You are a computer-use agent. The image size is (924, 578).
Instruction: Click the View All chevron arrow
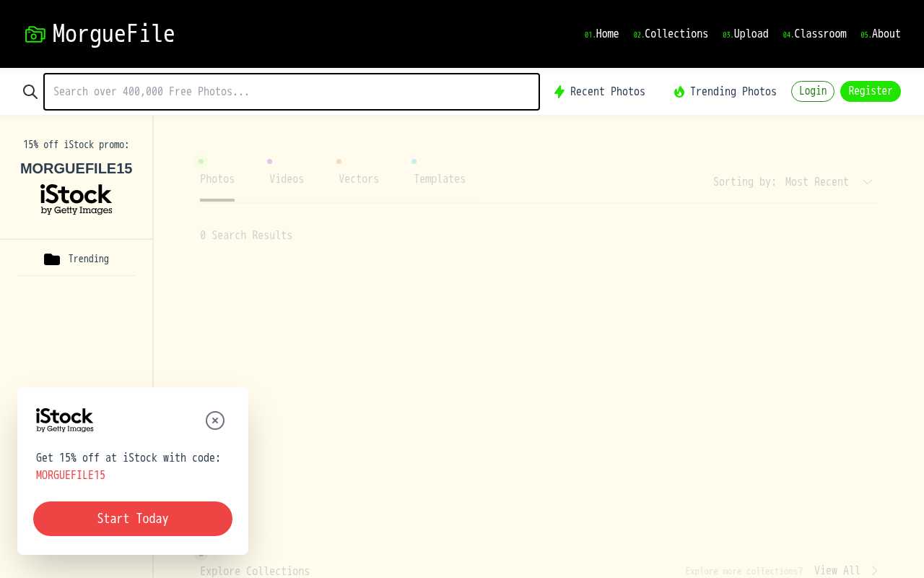tap(873, 571)
